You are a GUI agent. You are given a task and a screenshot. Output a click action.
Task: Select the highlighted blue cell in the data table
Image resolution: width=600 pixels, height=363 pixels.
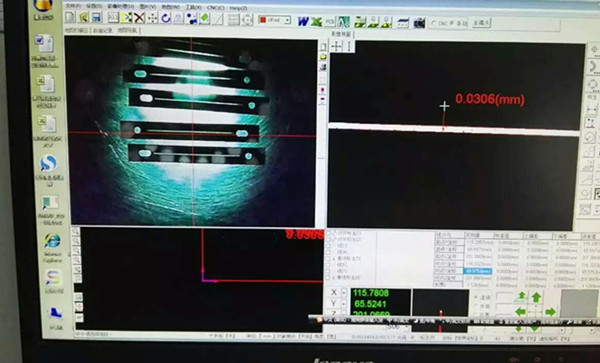point(478,271)
